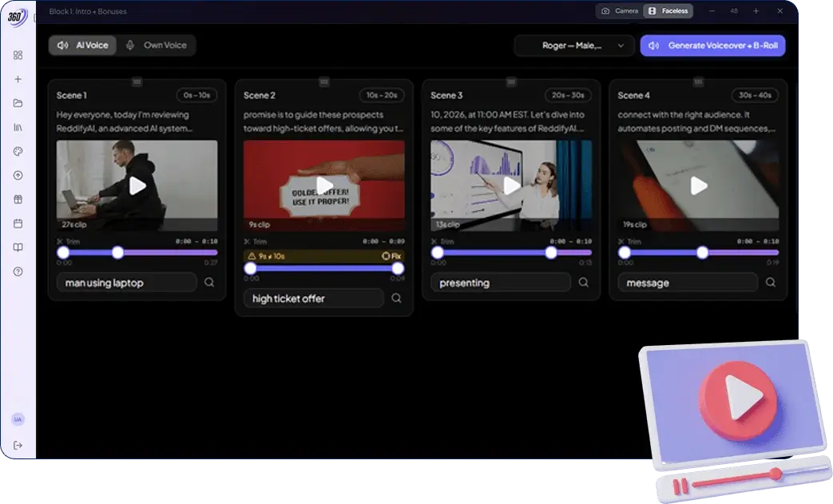
Task: Play Scene 1 man with laptop clip
Action: pyautogui.click(x=137, y=186)
